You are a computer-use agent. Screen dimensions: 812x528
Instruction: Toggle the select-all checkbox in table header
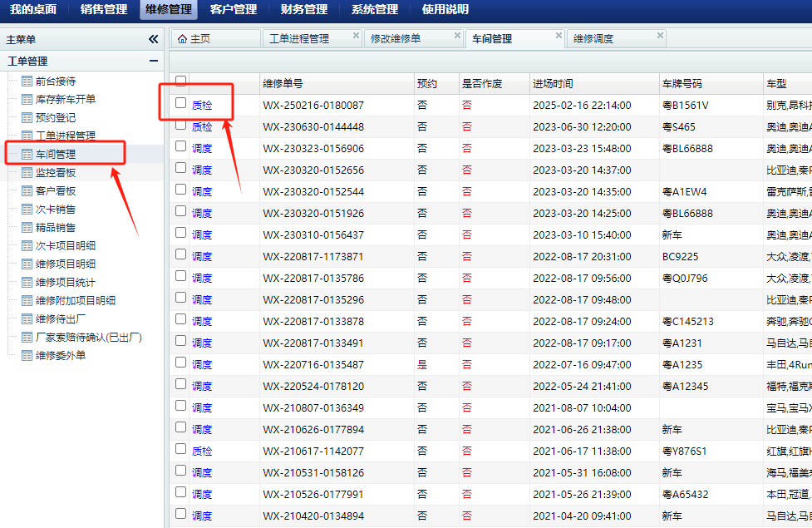[180, 81]
